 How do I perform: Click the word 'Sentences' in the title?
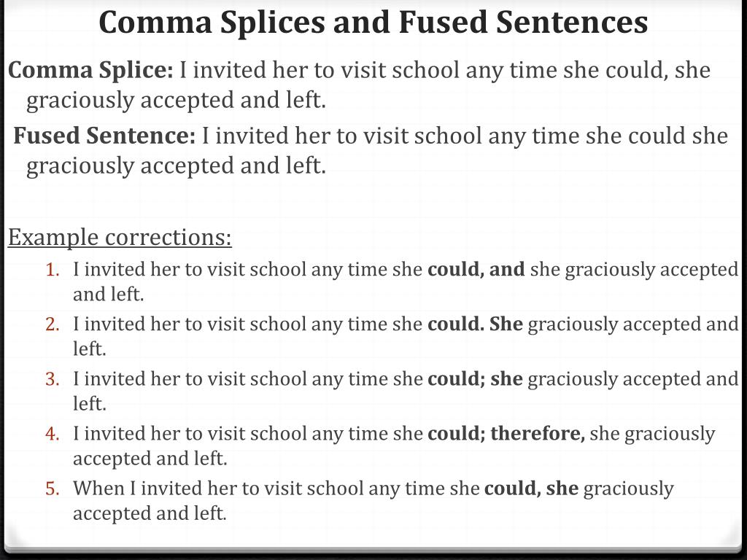[572, 22]
